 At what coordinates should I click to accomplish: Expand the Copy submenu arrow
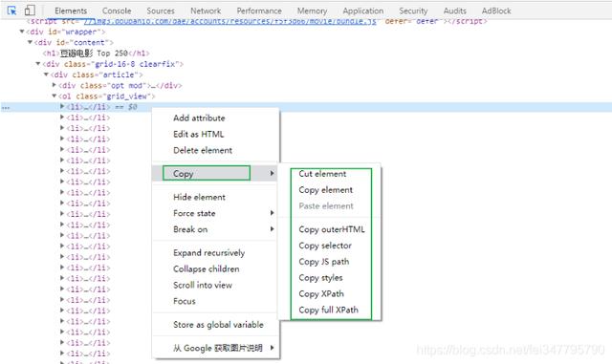click(272, 173)
